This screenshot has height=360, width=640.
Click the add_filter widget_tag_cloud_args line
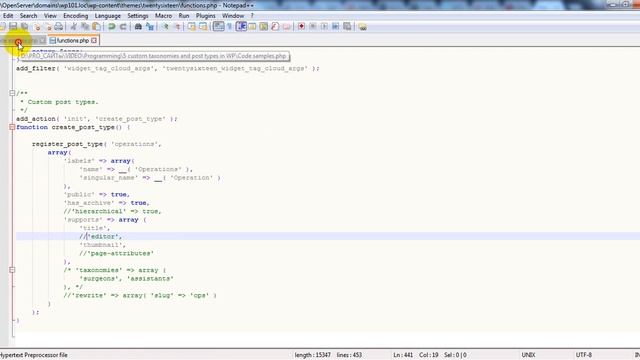[168, 68]
